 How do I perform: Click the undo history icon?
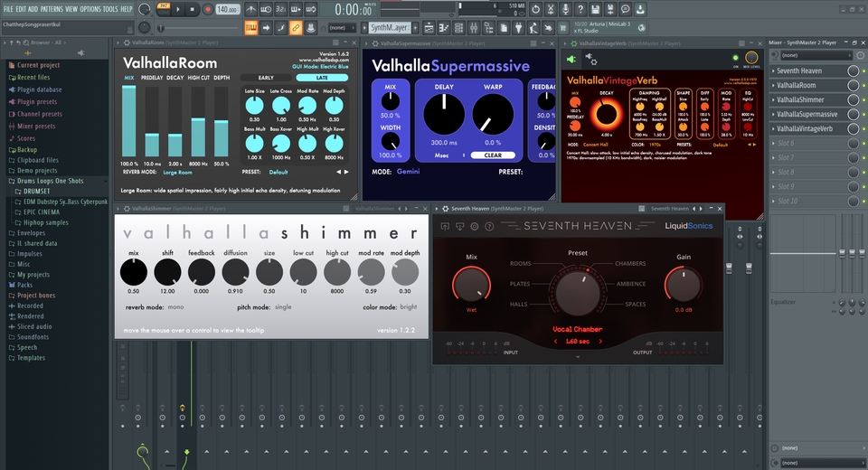click(535, 9)
